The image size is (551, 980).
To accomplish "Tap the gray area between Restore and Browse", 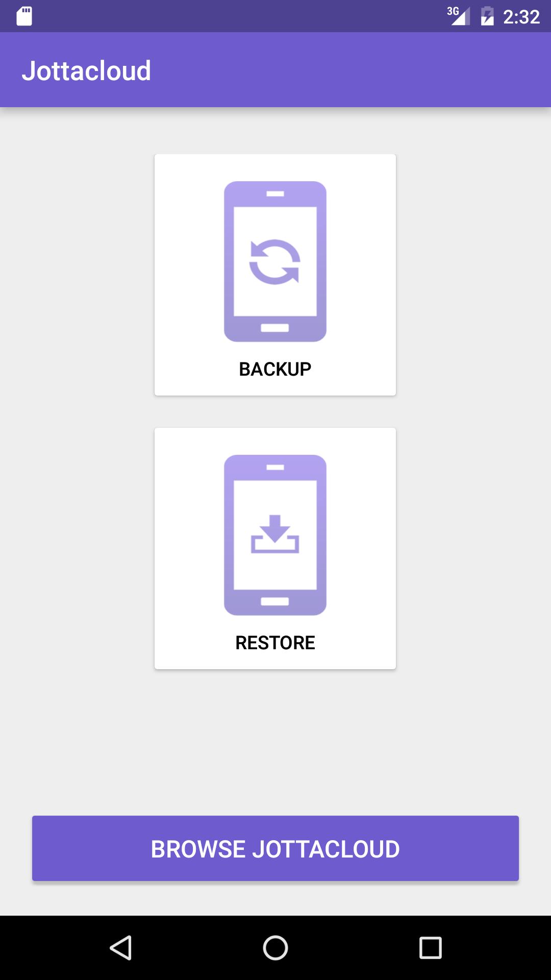I will 275,742.
